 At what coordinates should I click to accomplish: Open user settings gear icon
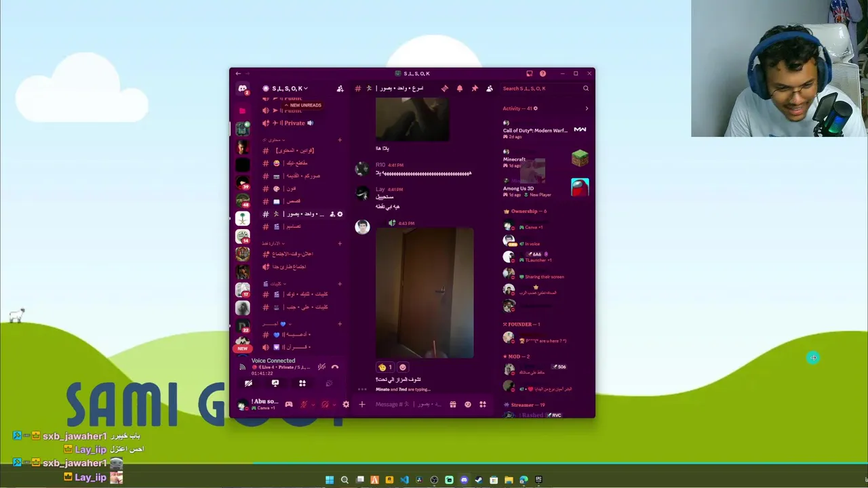(346, 405)
